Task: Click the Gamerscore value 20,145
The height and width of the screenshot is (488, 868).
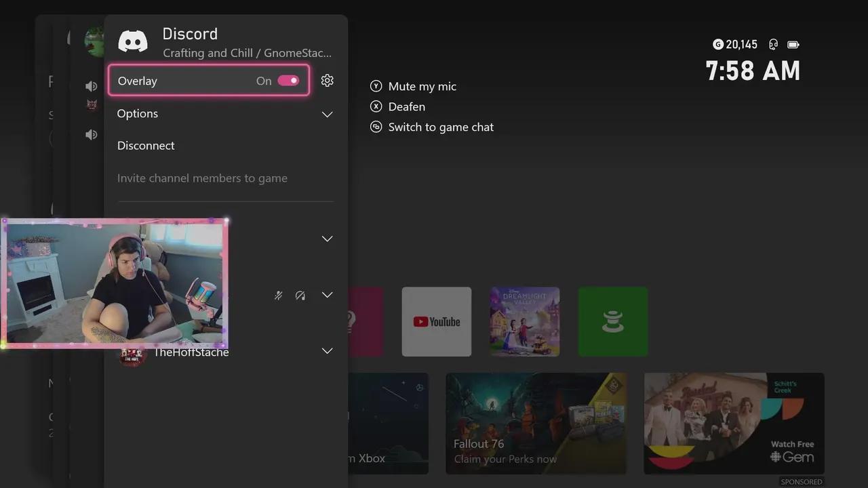Action: (x=741, y=45)
